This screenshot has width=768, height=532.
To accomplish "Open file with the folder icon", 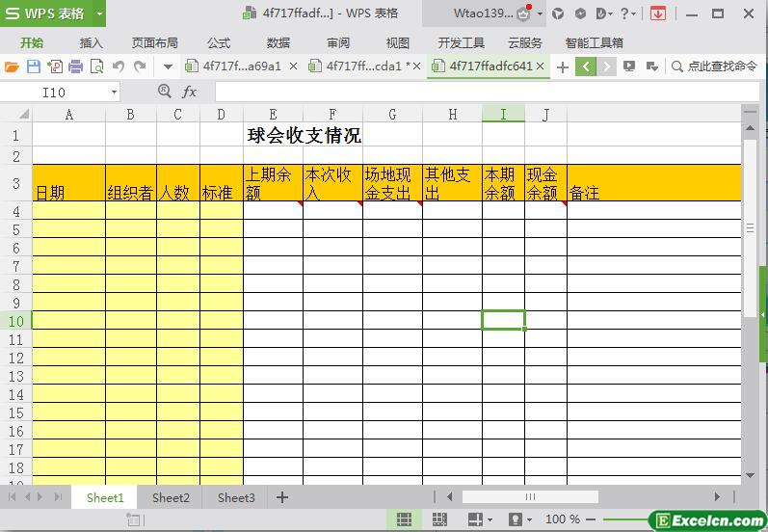I will (12, 66).
